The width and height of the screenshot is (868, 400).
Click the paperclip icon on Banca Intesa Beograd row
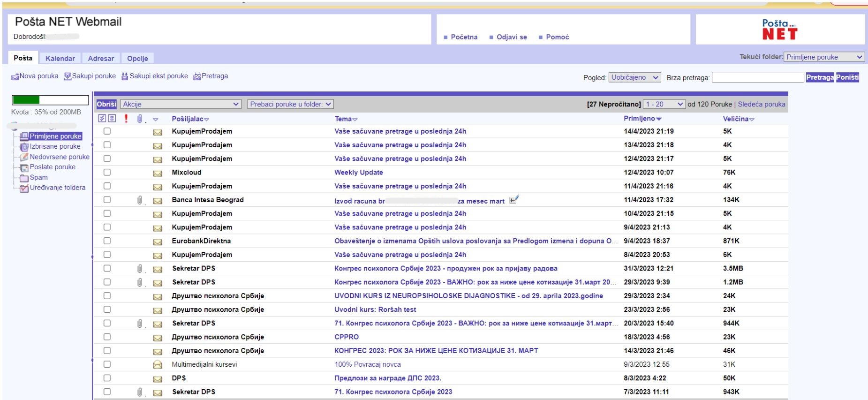[140, 200]
